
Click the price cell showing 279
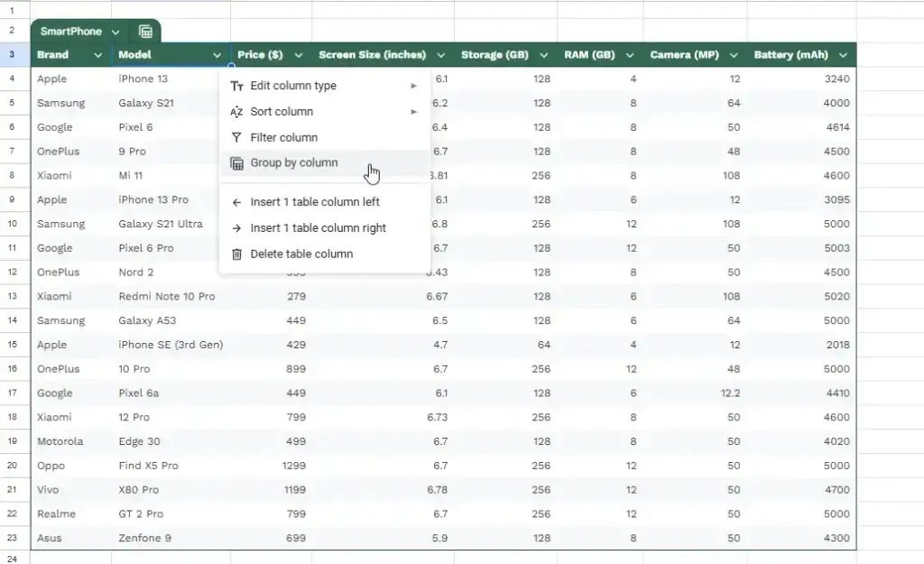pos(271,297)
